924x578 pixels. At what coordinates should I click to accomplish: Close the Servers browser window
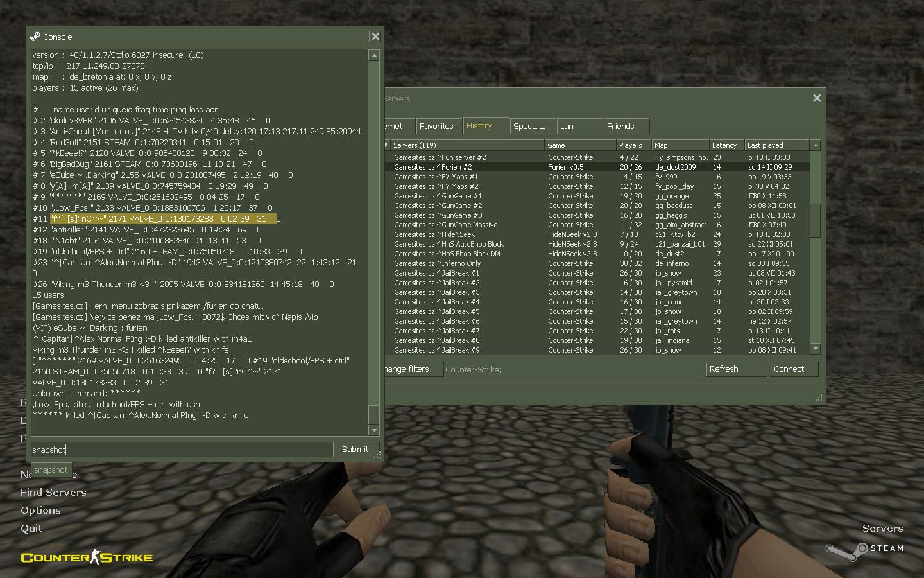pos(816,98)
